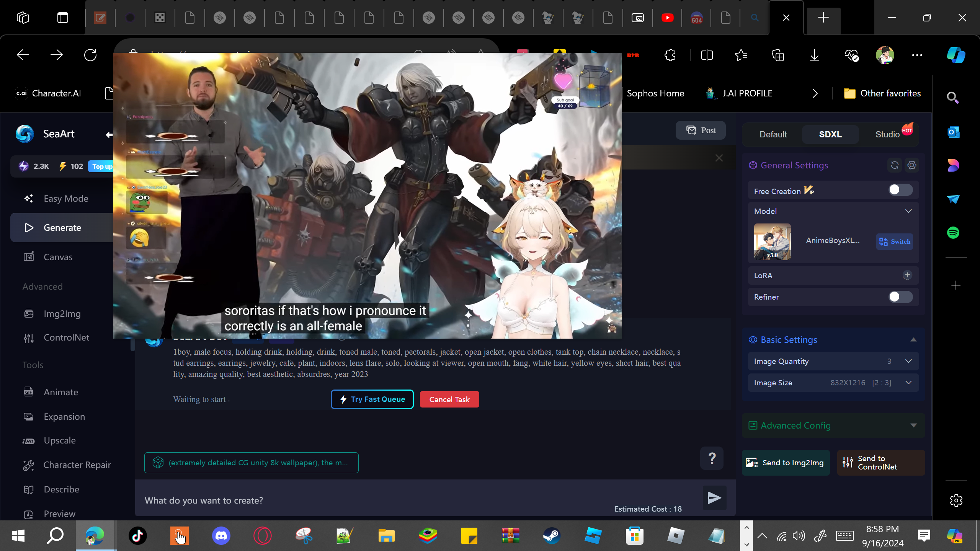Open the Other favorites folder
This screenshot has height=551, width=980.
coord(882,93)
